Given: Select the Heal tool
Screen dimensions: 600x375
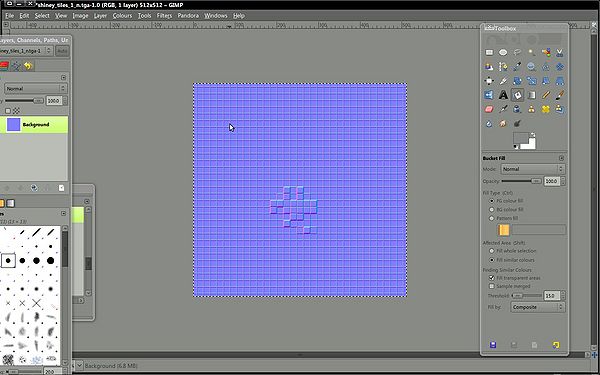Looking at the screenshot, I should coord(546,109).
